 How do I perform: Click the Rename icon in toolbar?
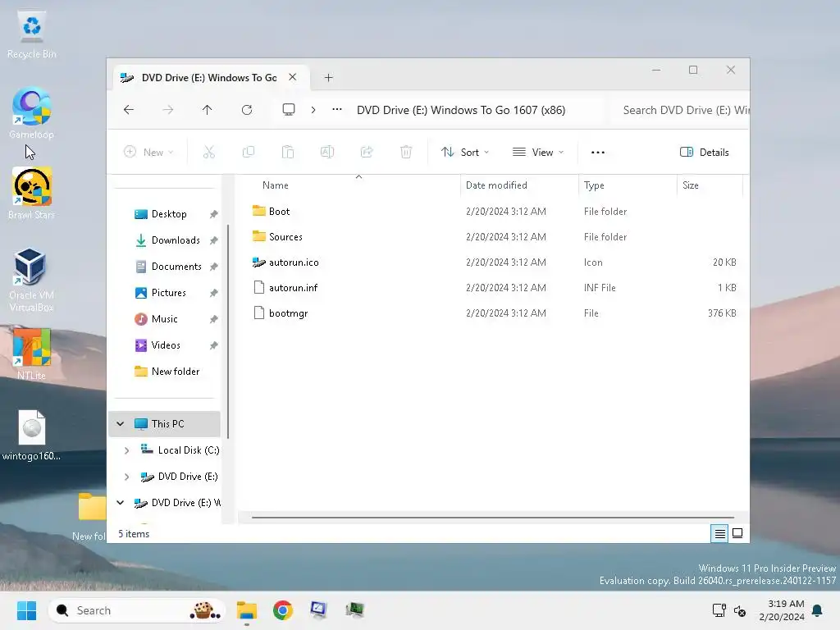click(327, 152)
